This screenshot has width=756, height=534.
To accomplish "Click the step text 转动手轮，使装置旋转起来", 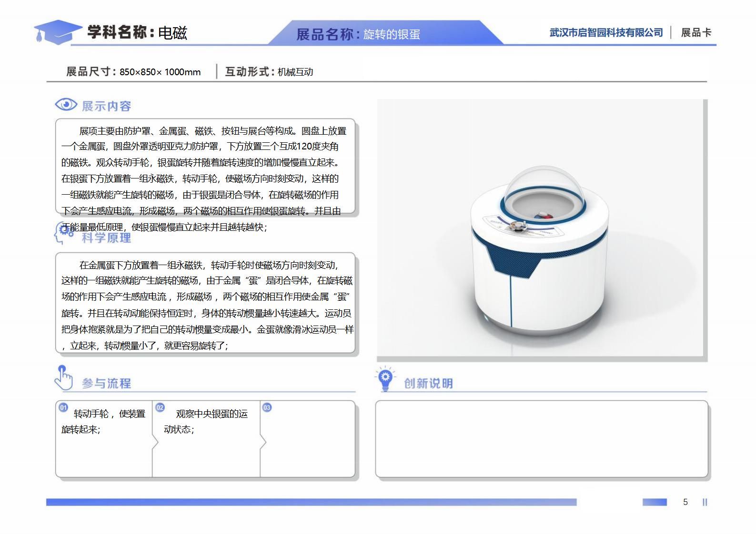I will pyautogui.click(x=103, y=422).
